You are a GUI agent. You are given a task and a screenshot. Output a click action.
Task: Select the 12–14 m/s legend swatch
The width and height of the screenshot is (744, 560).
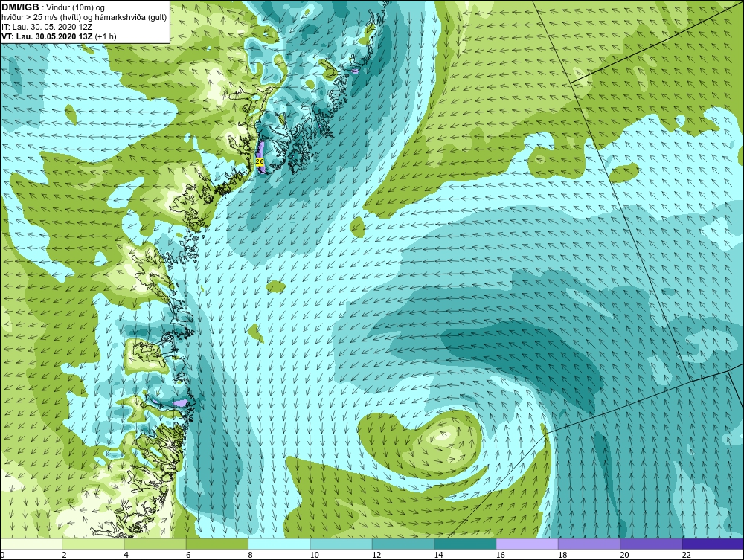click(x=403, y=544)
